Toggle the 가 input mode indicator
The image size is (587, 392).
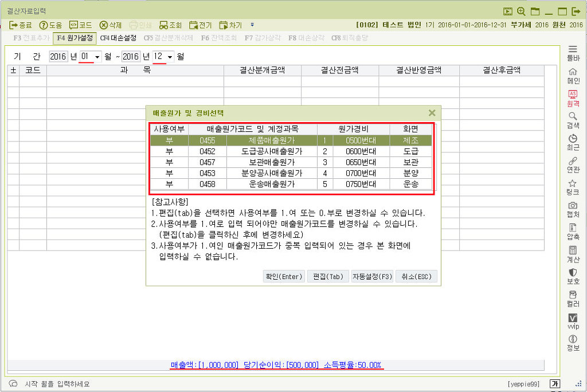coord(555,384)
